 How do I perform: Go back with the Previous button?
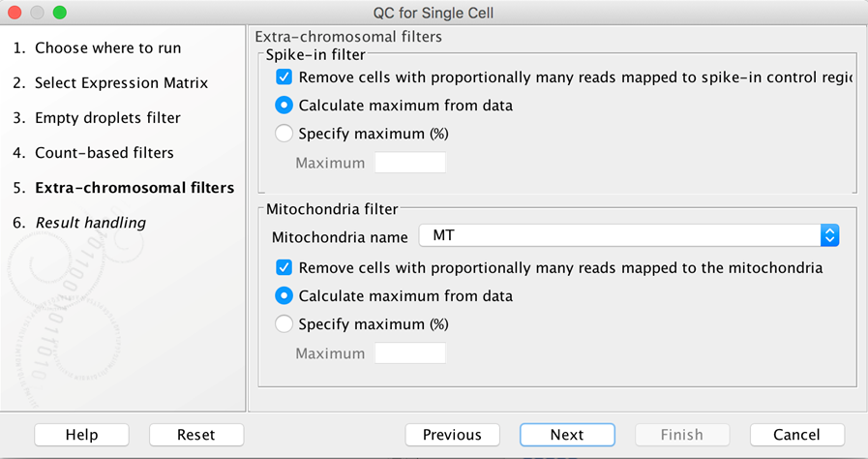pos(452,435)
